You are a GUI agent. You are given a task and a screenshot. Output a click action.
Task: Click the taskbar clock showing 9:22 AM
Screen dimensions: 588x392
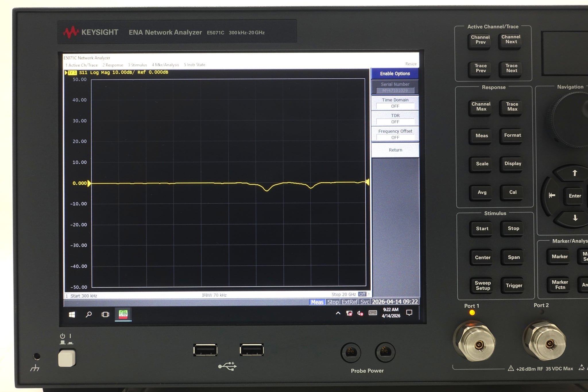coord(391,313)
